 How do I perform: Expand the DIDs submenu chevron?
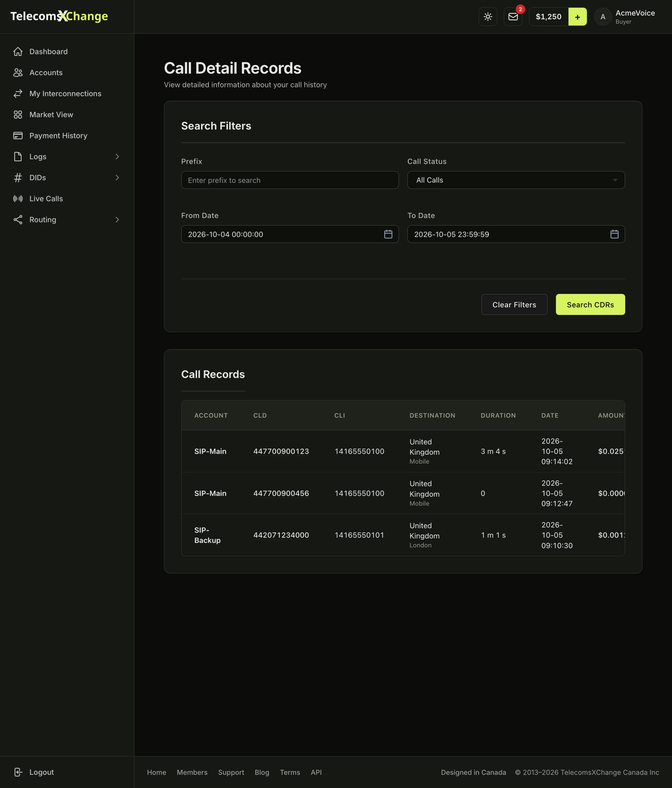(117, 178)
